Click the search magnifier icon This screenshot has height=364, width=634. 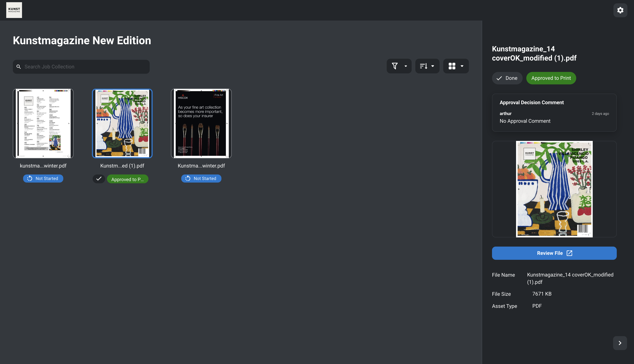pos(19,67)
